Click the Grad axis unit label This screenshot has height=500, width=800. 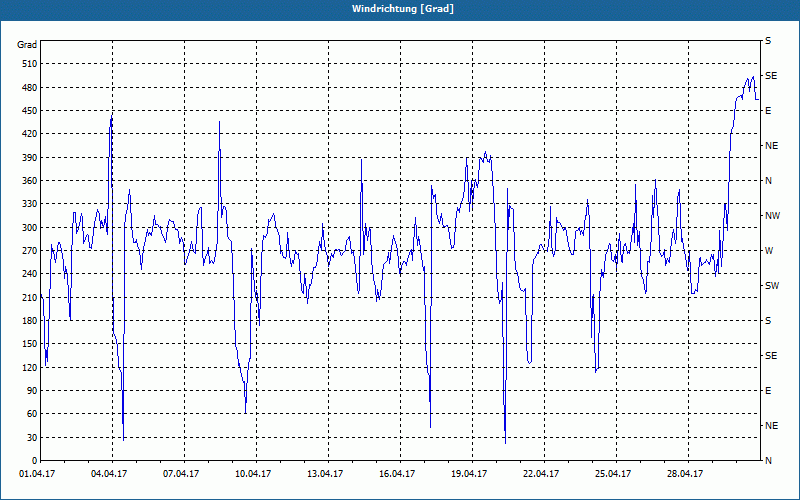pos(27,45)
